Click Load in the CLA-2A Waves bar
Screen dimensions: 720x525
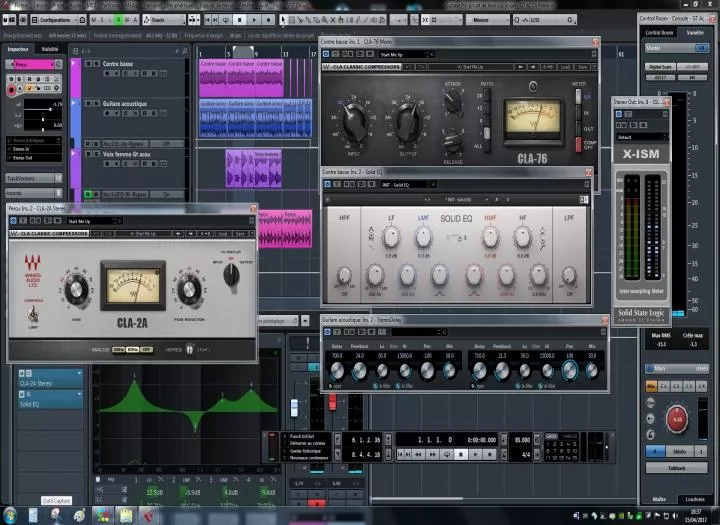(222, 234)
